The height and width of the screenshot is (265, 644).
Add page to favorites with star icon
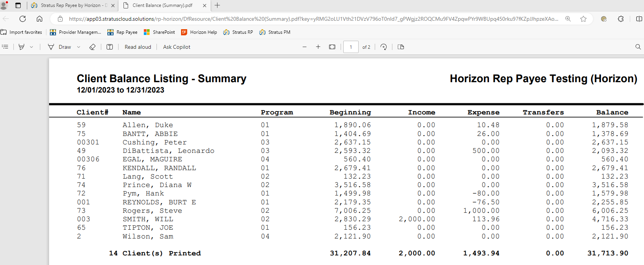583,19
